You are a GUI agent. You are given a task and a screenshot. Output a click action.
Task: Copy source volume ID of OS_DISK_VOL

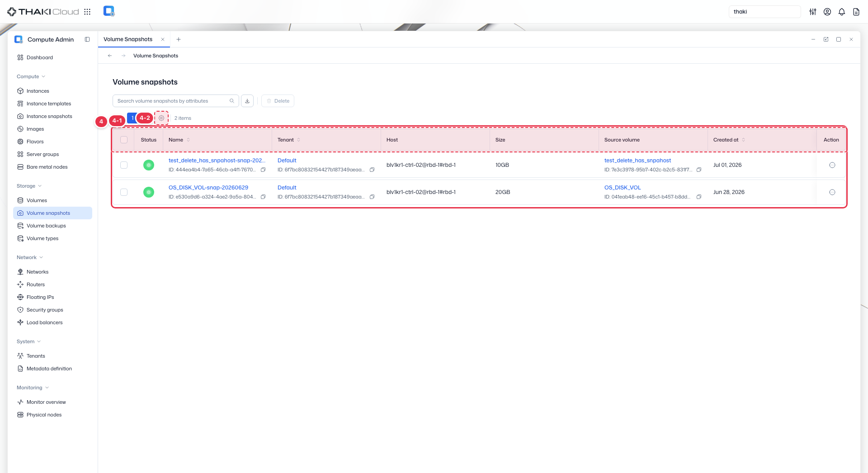(699, 197)
